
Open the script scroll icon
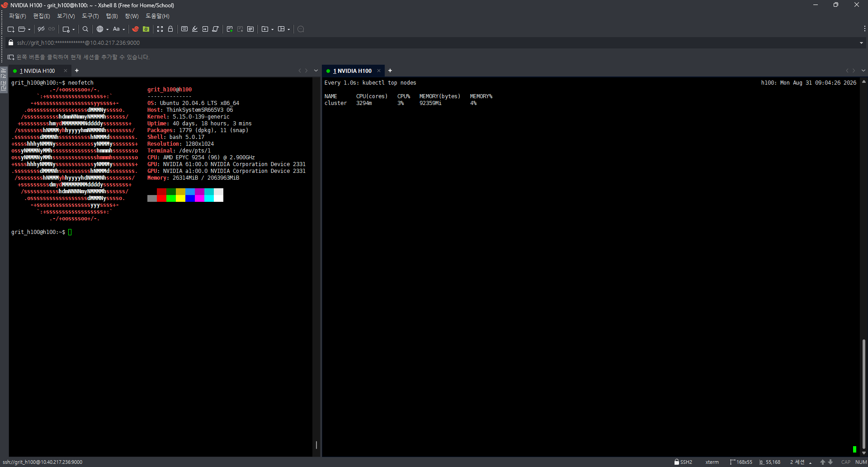point(216,29)
